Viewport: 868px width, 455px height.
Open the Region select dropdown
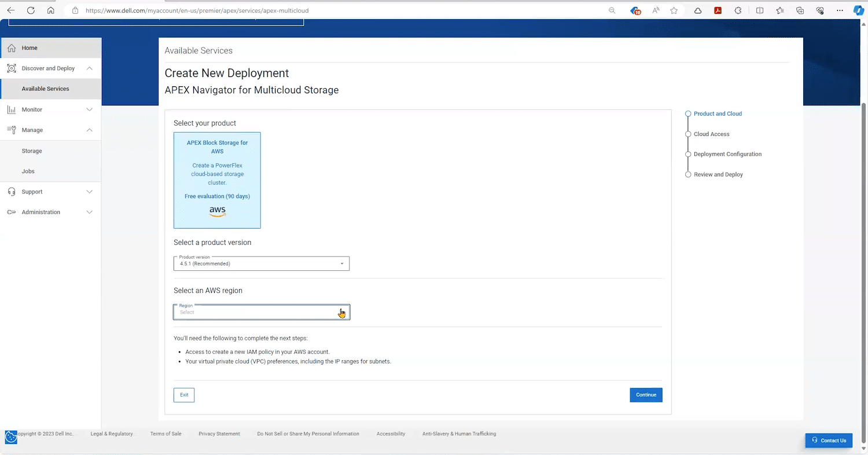262,312
